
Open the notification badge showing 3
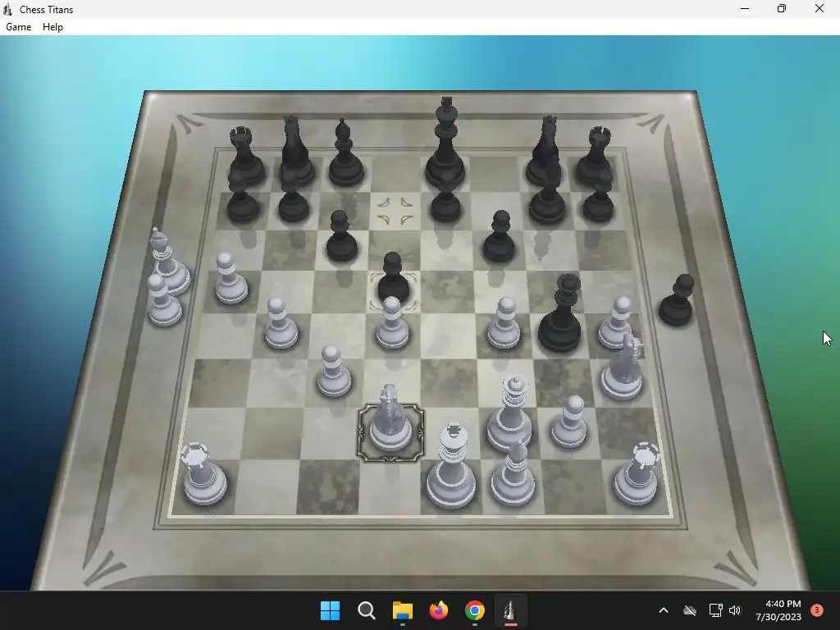click(817, 610)
